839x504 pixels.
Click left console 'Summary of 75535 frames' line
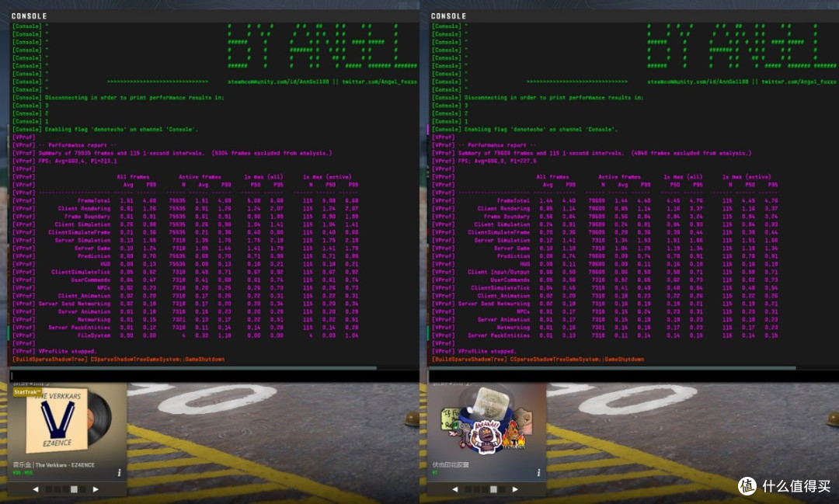click(x=172, y=153)
